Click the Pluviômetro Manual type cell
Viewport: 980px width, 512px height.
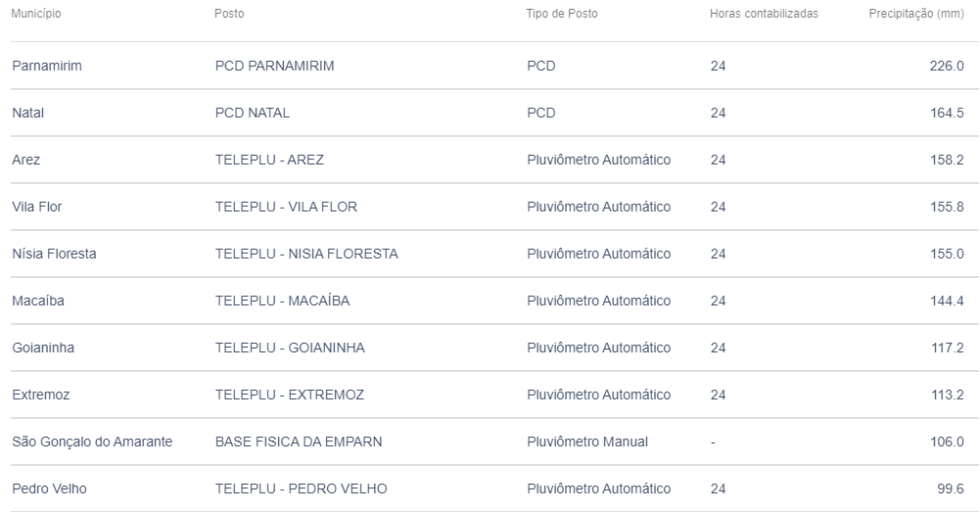(x=587, y=442)
